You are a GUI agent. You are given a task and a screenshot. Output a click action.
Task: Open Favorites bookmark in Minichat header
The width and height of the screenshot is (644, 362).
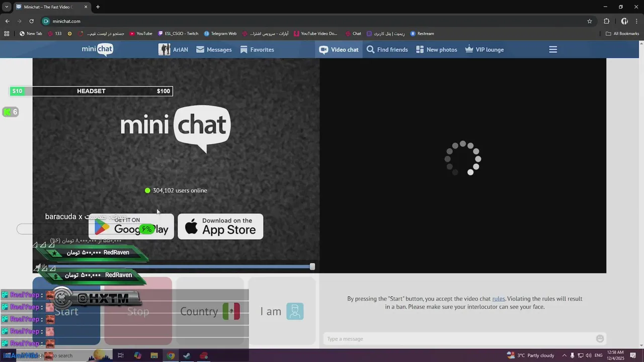tap(257, 50)
